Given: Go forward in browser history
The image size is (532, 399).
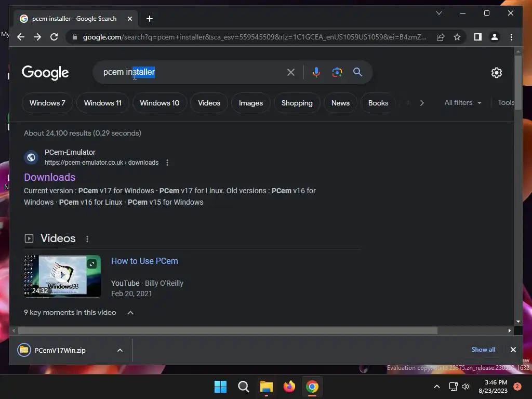Looking at the screenshot, I should [x=37, y=37].
